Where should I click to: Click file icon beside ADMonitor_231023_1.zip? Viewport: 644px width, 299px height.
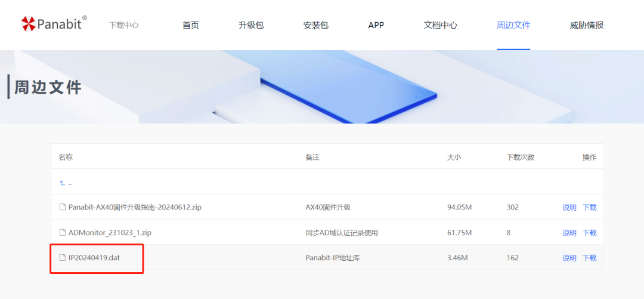[x=63, y=233]
